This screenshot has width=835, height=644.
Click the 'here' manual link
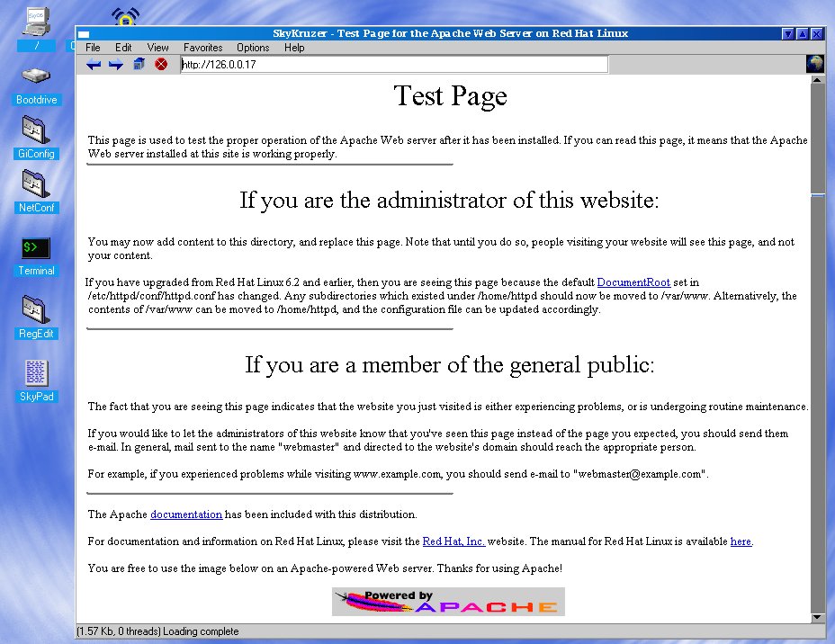click(741, 541)
